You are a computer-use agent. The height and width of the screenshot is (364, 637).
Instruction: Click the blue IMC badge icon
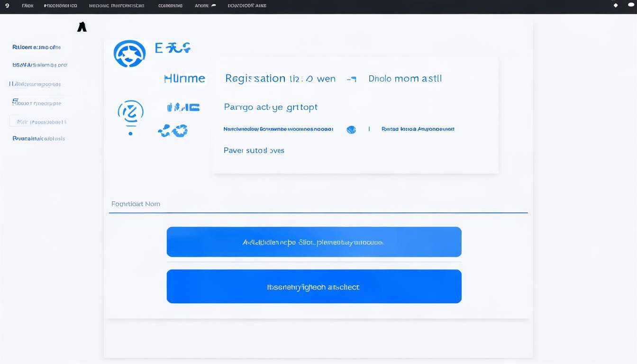(x=183, y=108)
